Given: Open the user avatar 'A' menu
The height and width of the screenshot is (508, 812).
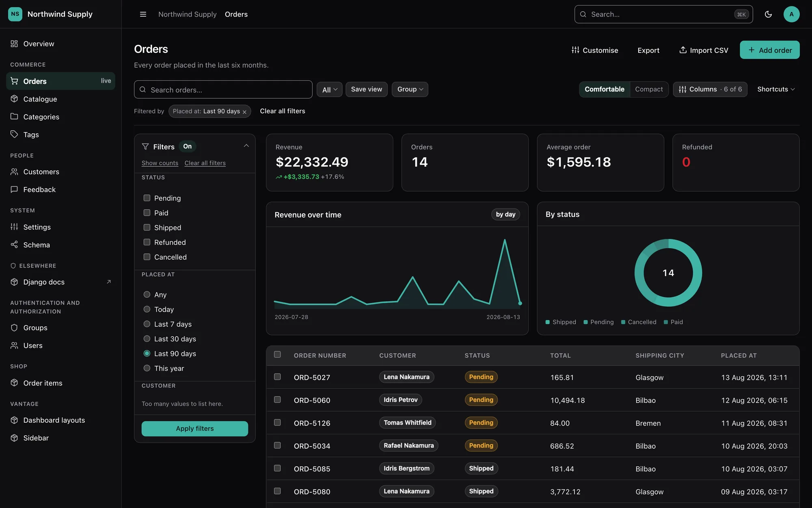Looking at the screenshot, I should 791,14.
